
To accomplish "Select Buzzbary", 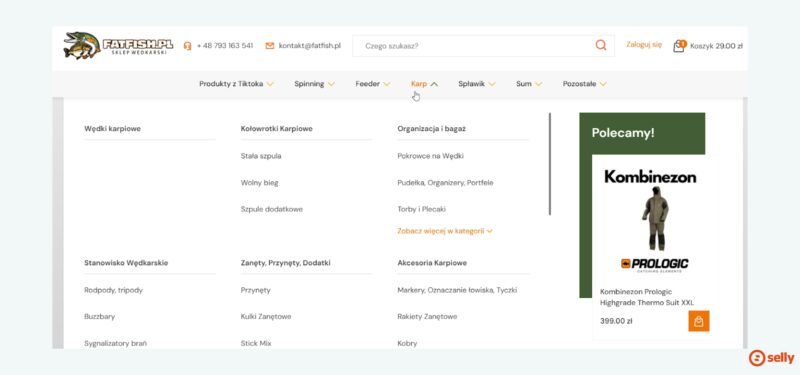I will [x=99, y=316].
